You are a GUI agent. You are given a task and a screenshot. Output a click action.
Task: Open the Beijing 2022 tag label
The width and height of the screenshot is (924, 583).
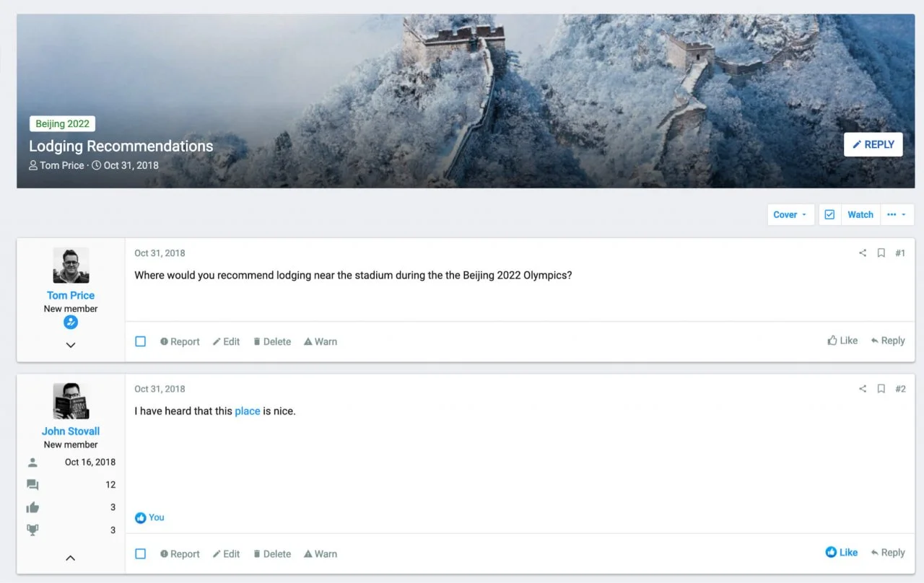tap(63, 124)
